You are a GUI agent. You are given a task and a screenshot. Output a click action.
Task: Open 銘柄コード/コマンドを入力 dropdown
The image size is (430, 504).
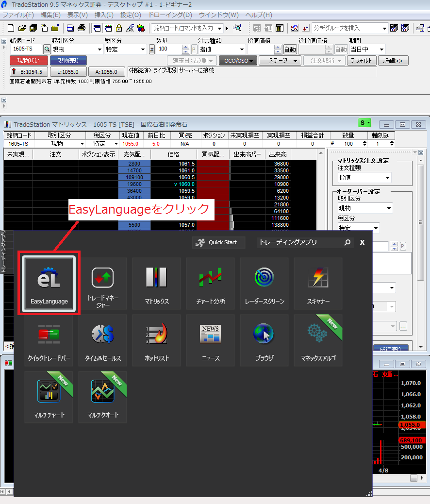[x=219, y=28]
